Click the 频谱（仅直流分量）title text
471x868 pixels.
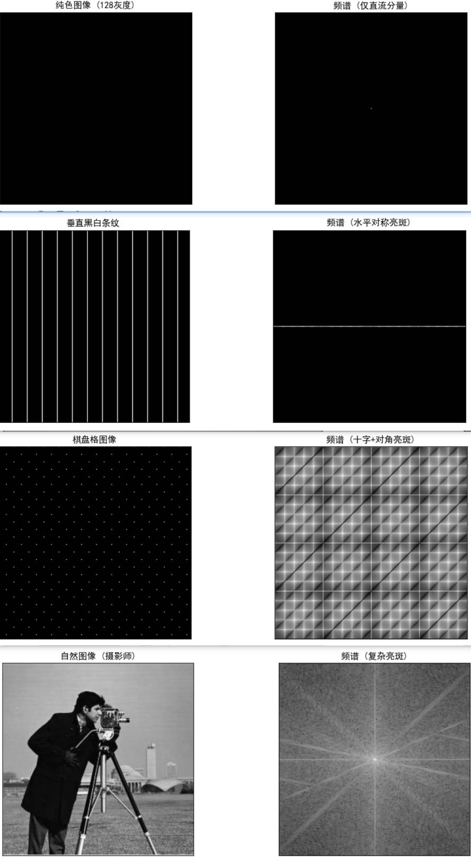pyautogui.click(x=371, y=6)
